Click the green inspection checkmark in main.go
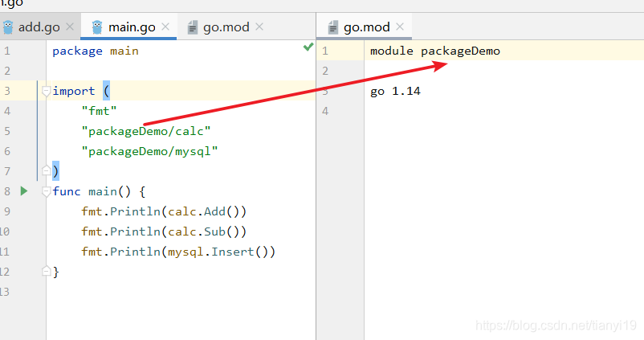This screenshot has width=644, height=340. pyautogui.click(x=308, y=47)
